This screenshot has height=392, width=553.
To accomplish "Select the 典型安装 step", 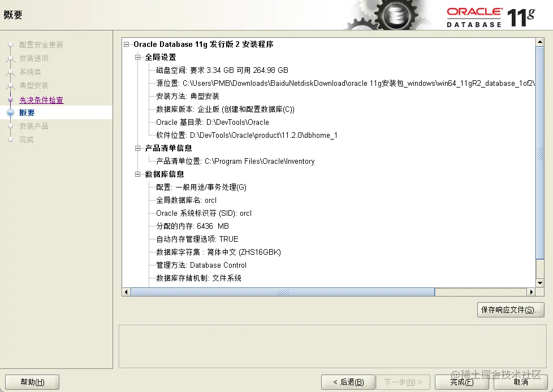I will (34, 85).
